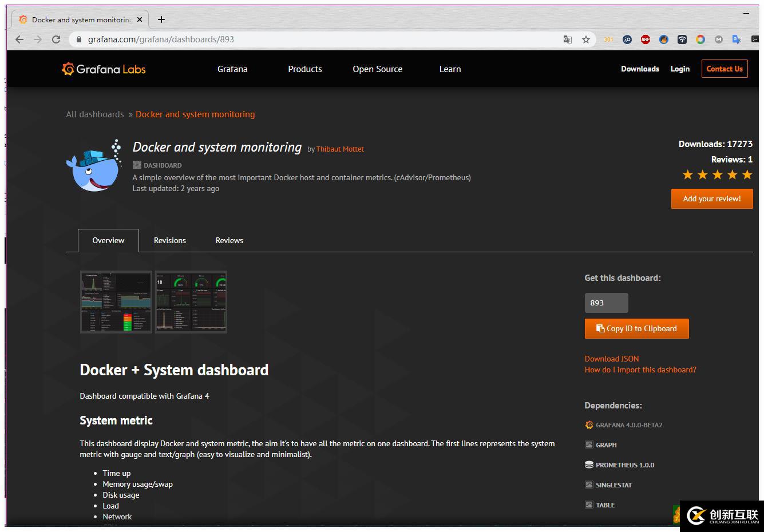Open the Products menu

point(305,69)
